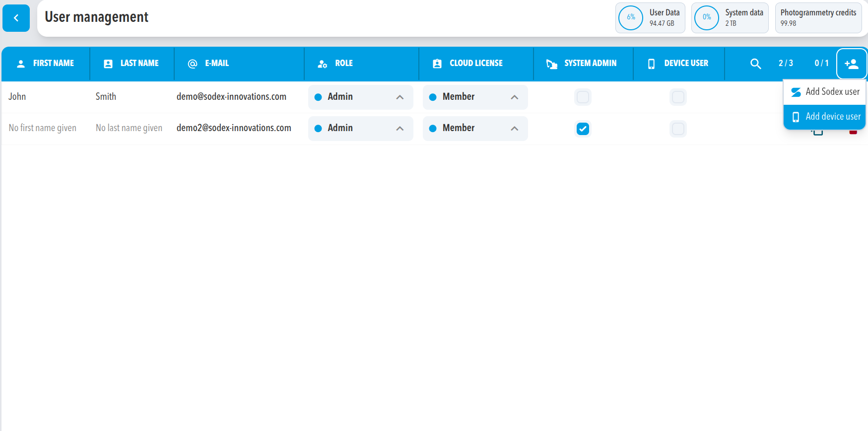Open the add user button
Image resolution: width=868 pixels, height=431 pixels.
[x=852, y=64]
